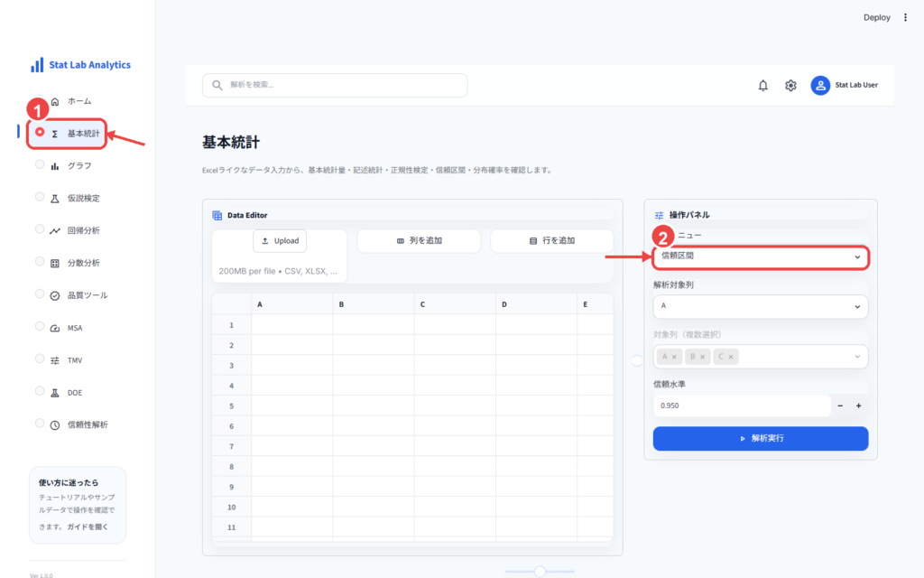Click the Stat Lab Analytics title text
Image resolution: width=924 pixels, height=578 pixels.
point(89,65)
